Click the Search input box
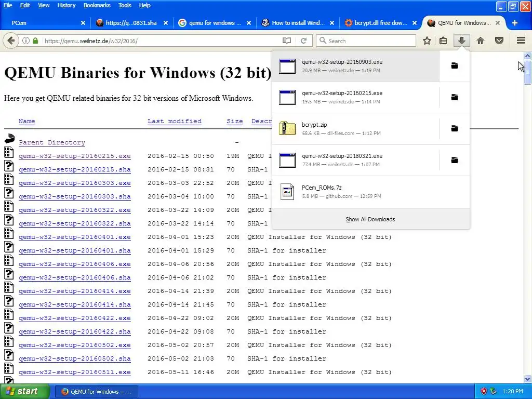 click(366, 41)
